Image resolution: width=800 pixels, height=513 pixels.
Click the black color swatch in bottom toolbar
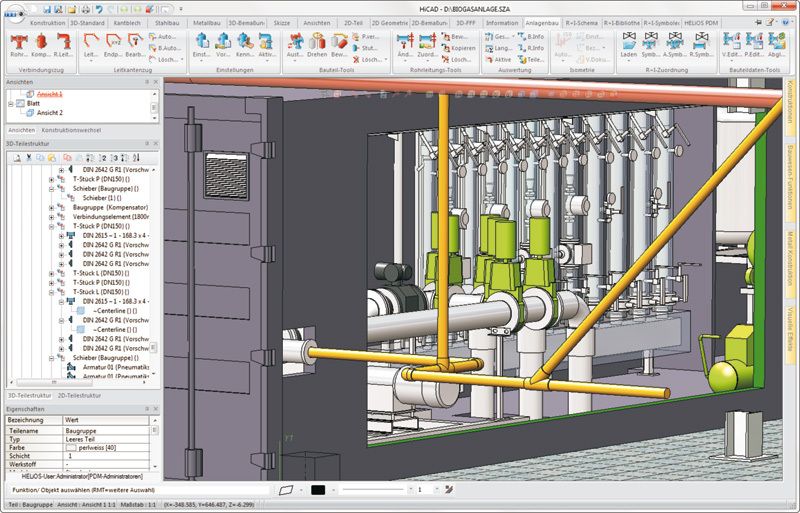tap(319, 490)
